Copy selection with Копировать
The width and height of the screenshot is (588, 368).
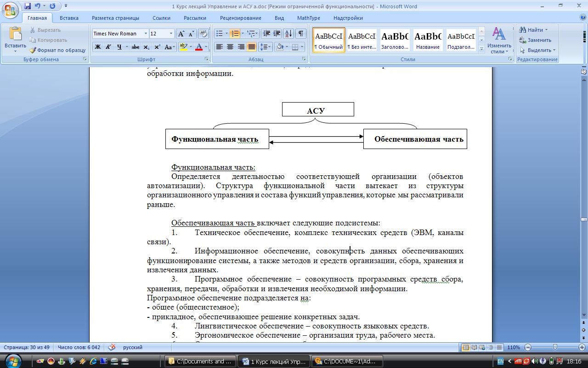point(48,40)
